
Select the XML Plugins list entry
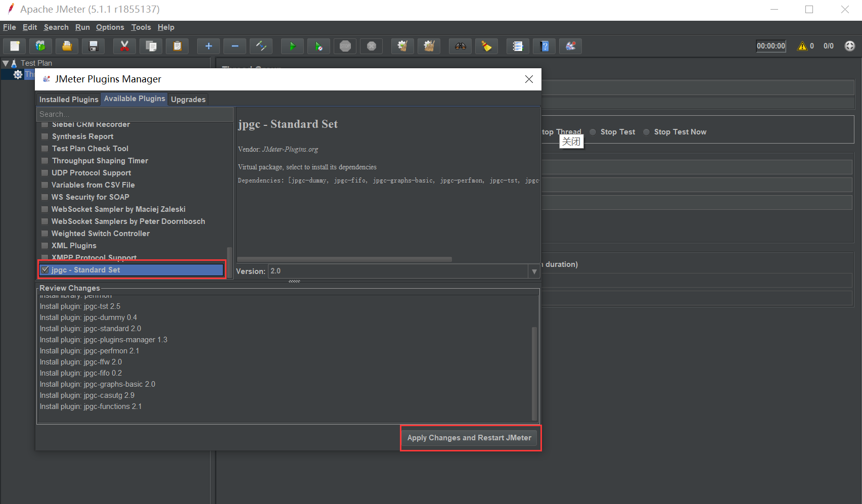pyautogui.click(x=74, y=246)
